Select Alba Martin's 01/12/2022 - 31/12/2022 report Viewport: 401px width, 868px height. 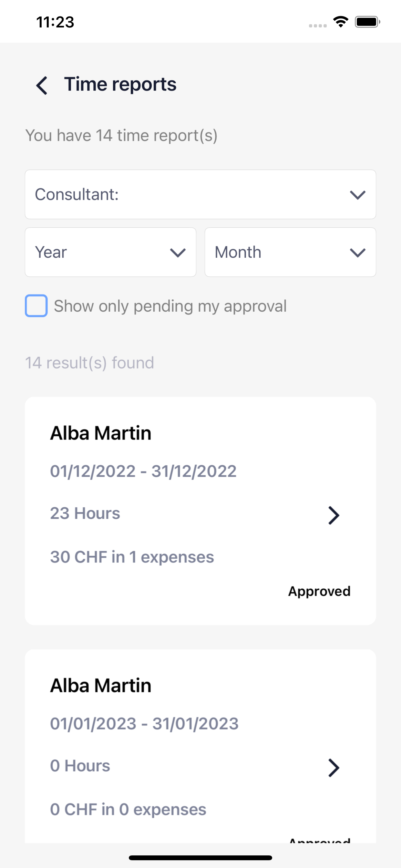(x=200, y=511)
